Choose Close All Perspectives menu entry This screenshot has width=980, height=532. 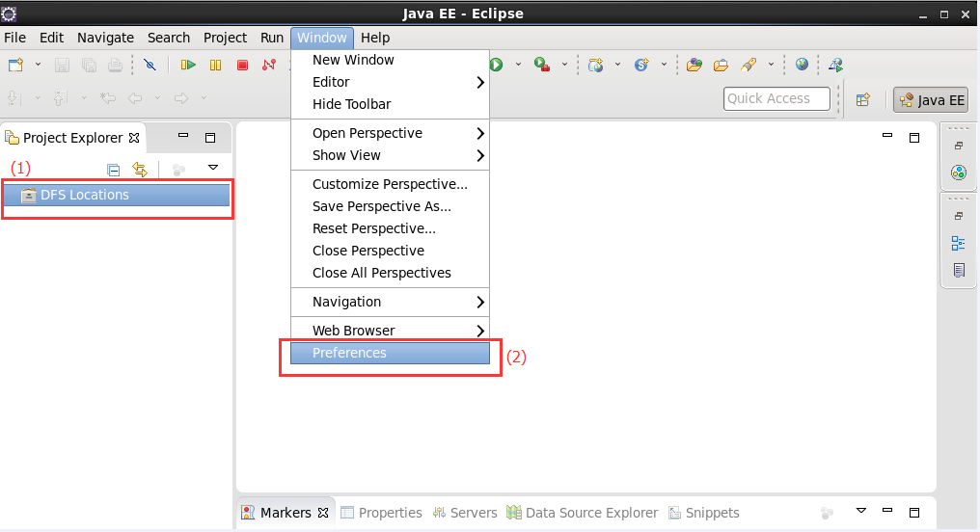point(390,273)
